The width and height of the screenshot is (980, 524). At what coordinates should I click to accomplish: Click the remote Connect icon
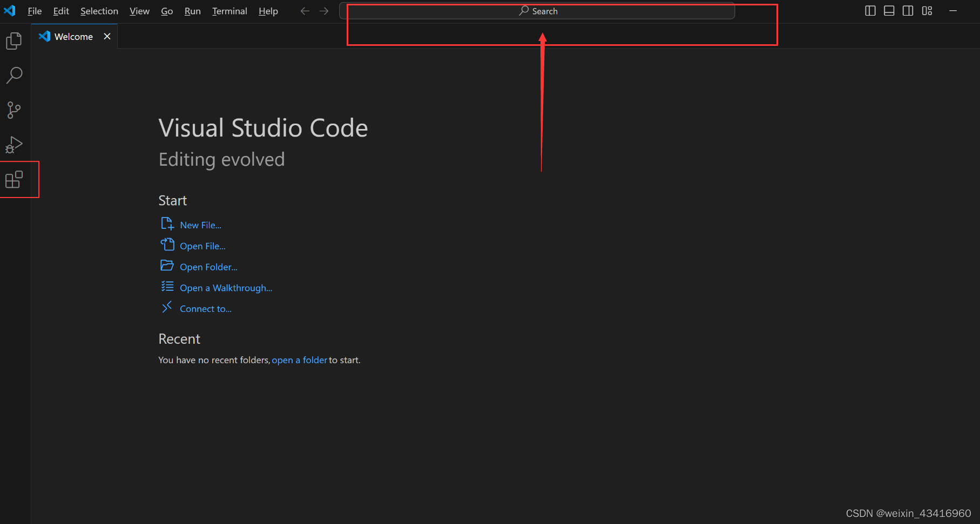tap(167, 307)
